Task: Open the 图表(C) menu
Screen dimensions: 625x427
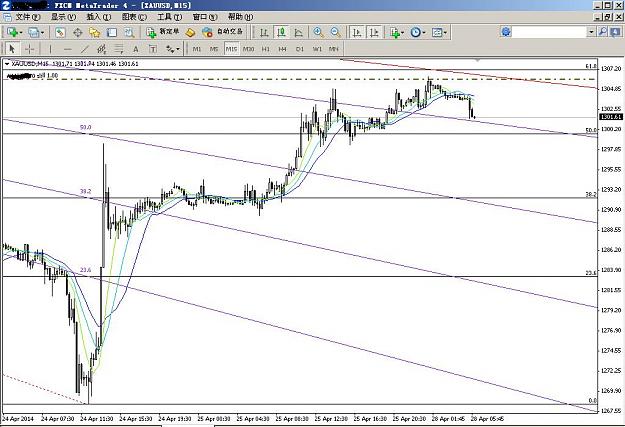Action: [134, 17]
